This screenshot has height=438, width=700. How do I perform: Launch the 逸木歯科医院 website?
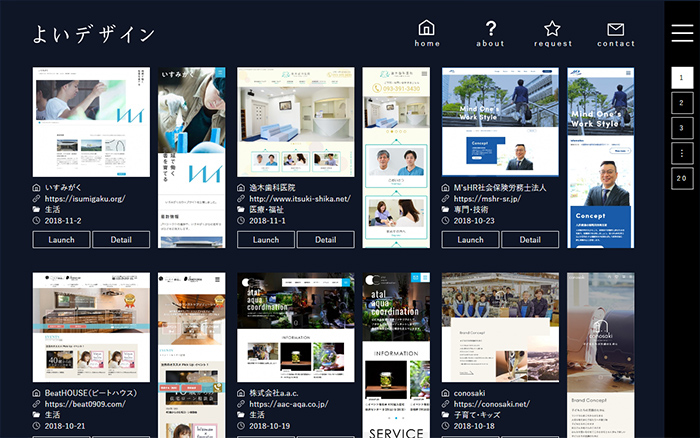coord(266,240)
